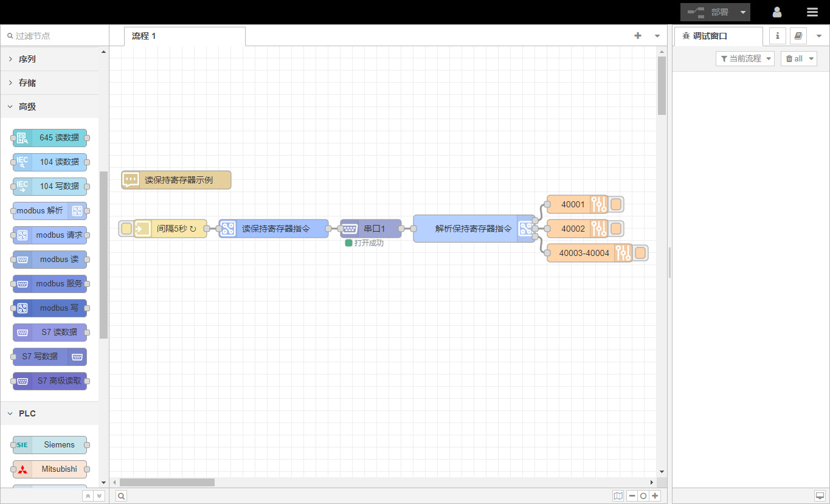This screenshot has height=504, width=830.
Task: Open the 当前流程 filter dropdown
Action: click(745, 58)
